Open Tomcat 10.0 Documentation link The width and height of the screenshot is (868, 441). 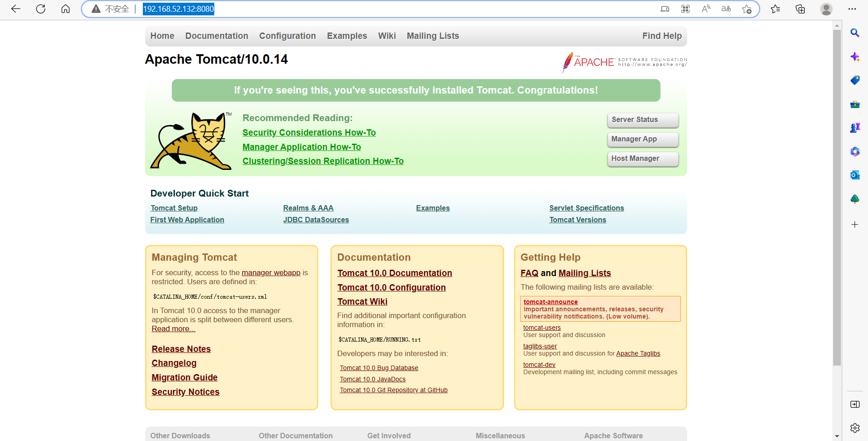point(394,273)
